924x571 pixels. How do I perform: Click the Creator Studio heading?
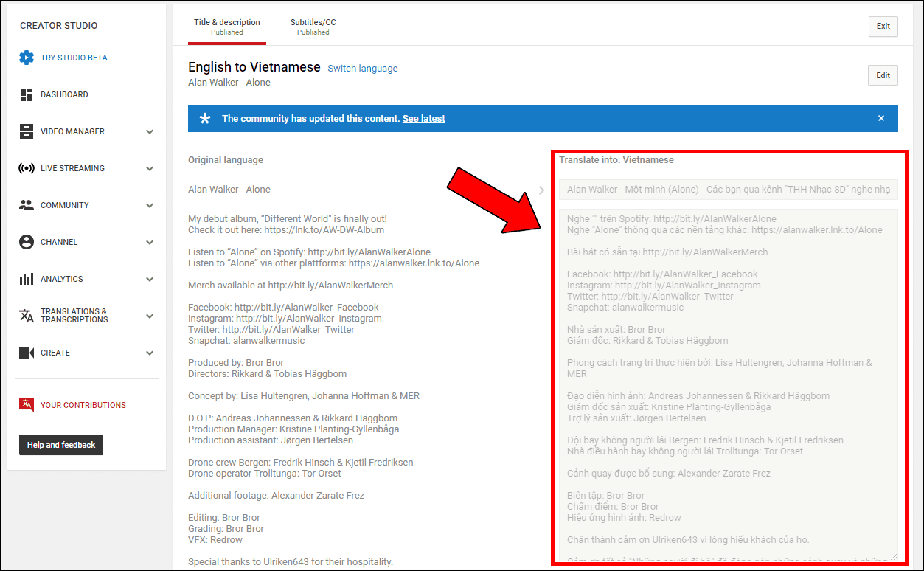pyautogui.click(x=59, y=26)
